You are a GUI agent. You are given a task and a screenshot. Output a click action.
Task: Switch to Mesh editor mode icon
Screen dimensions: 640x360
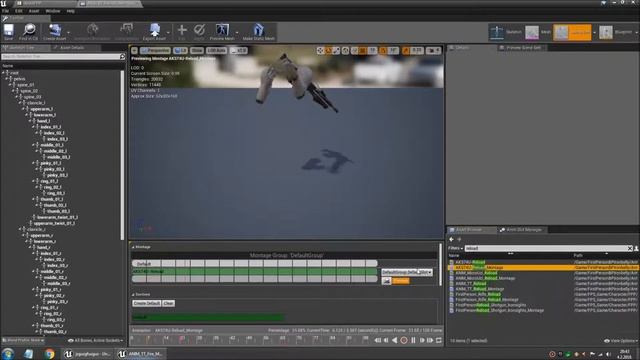[532, 32]
